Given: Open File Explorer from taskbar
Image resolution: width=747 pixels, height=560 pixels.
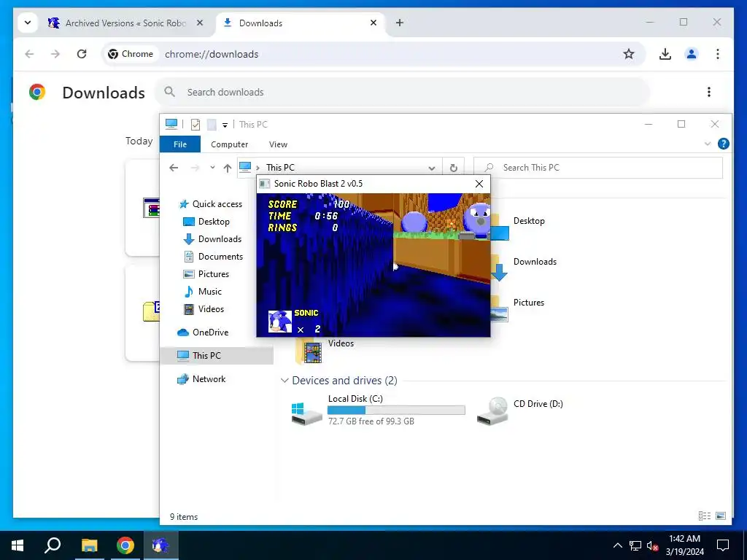Looking at the screenshot, I should click(89, 545).
